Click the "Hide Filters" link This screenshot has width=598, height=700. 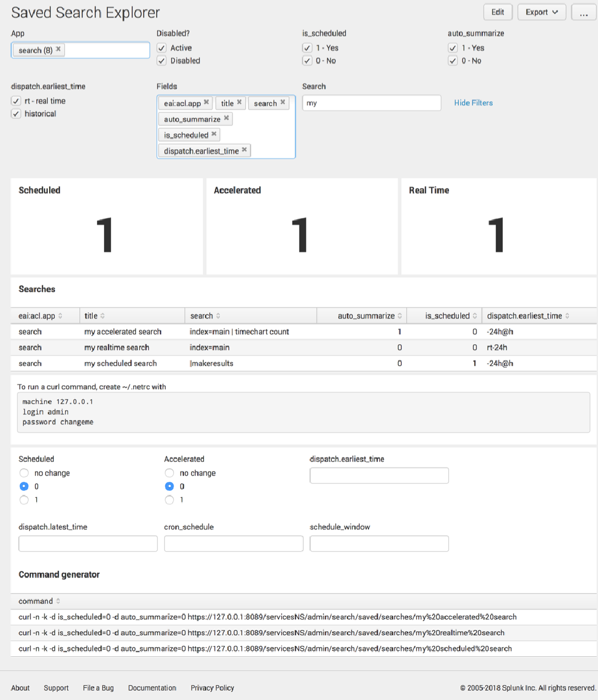[x=473, y=102]
